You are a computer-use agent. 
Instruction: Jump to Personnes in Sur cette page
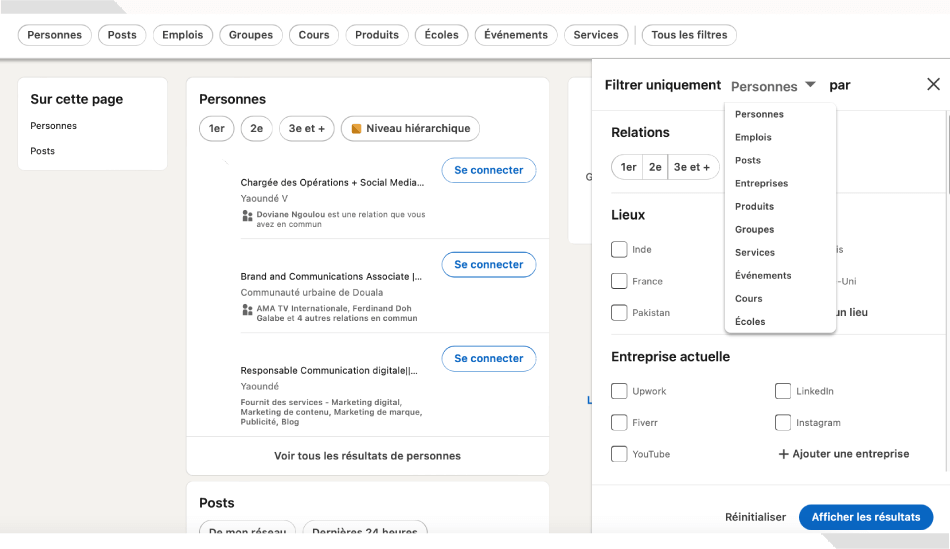click(53, 125)
